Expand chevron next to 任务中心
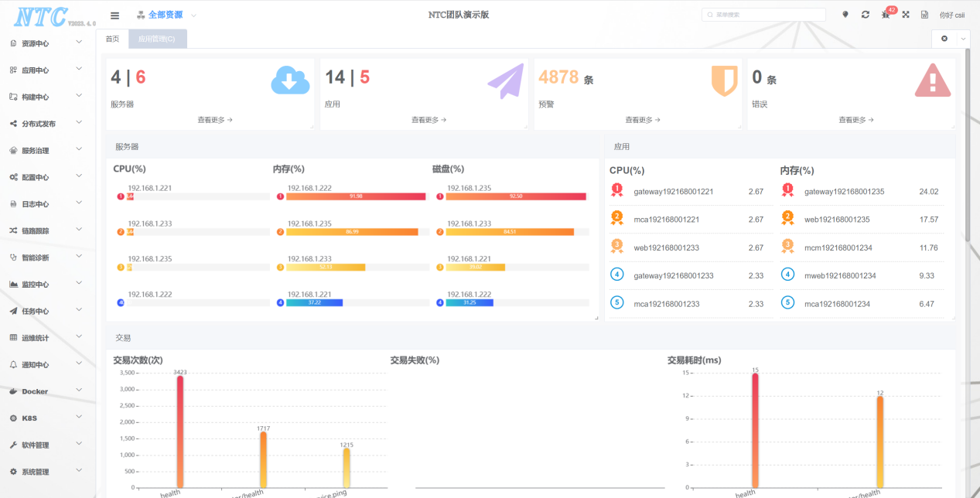The width and height of the screenshot is (980, 498). click(x=79, y=310)
